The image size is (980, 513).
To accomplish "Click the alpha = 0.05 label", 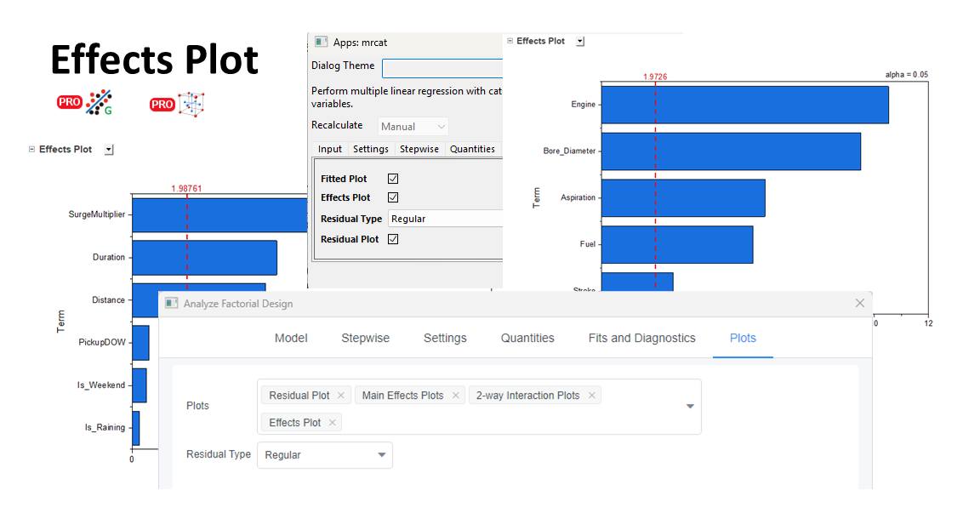I will click(906, 74).
